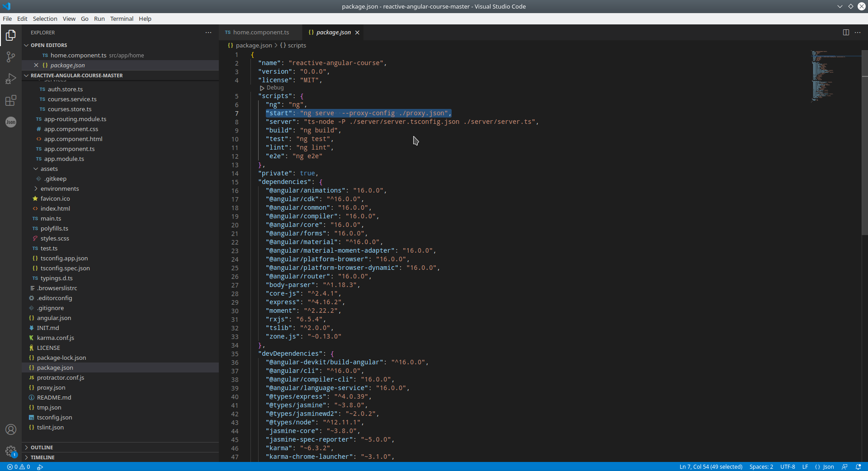Change language mode Json in status bar
This screenshot has width=868, height=471.
(824, 467)
